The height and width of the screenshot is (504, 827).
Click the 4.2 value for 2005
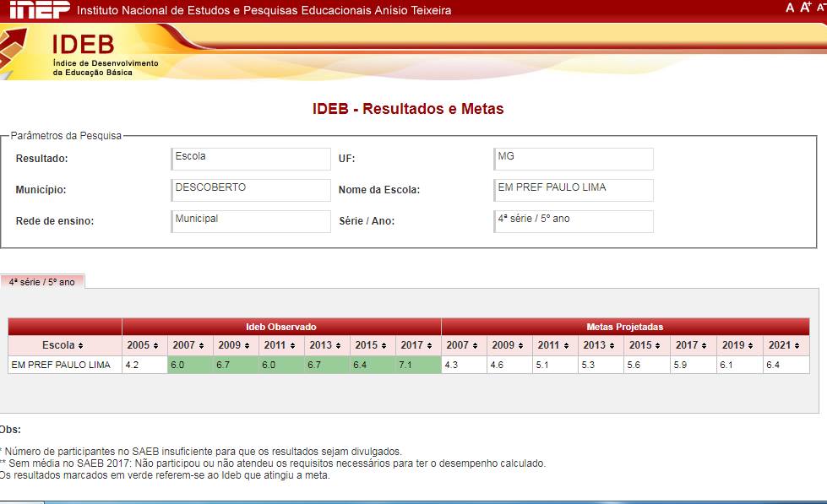[x=144, y=365]
